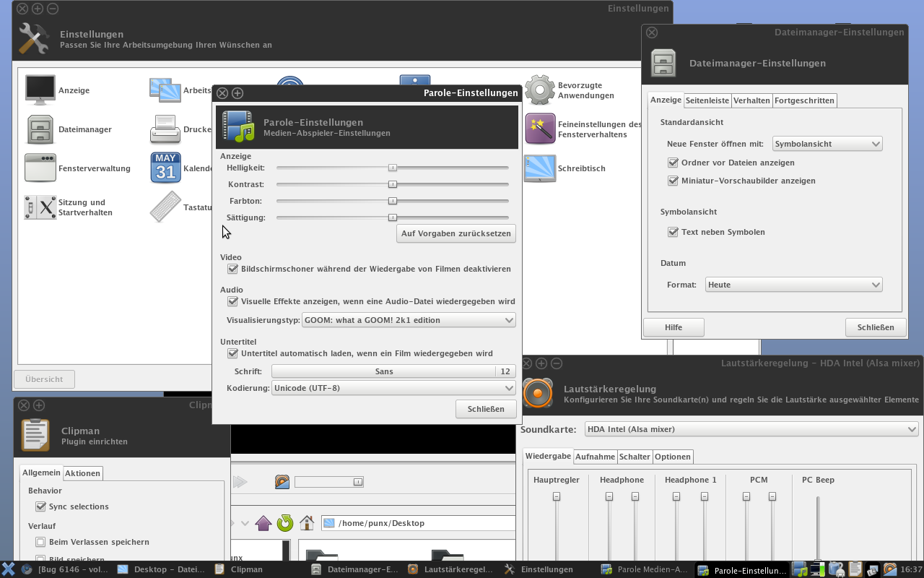This screenshot has height=578, width=924.
Task: Open Dateimanager in the settings list
Action: tap(40, 129)
